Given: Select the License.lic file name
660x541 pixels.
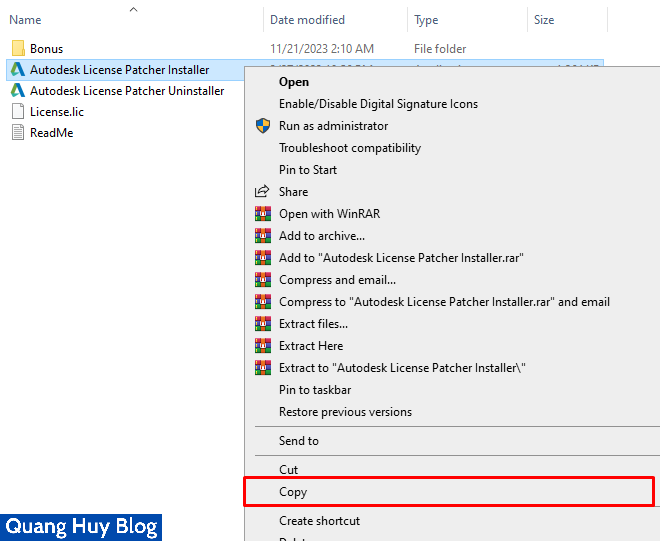Looking at the screenshot, I should point(57,112).
